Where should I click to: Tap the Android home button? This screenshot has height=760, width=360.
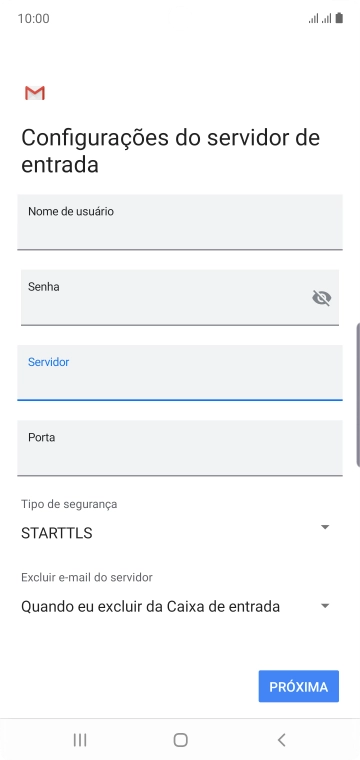point(180,740)
